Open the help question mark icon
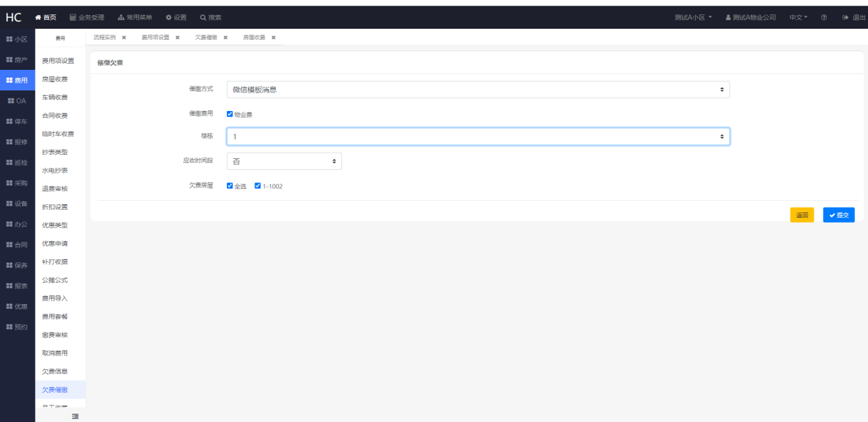Screen dimensions: 868x422 coord(823,17)
